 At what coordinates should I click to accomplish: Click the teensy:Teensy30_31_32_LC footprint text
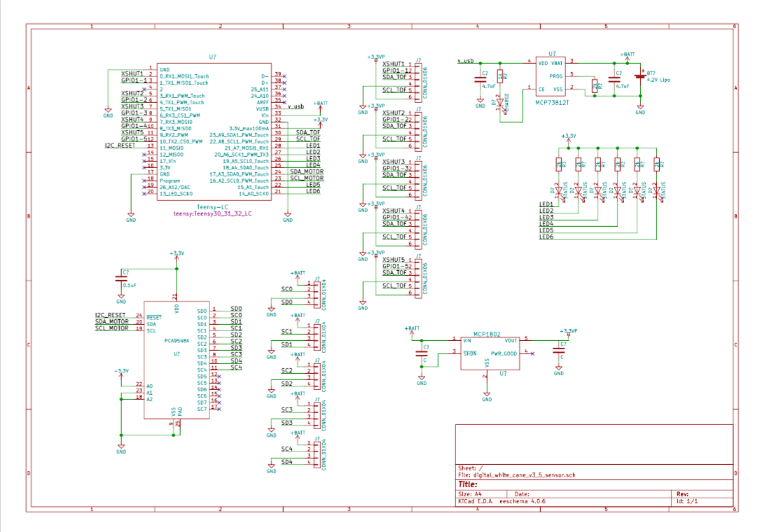click(213, 213)
